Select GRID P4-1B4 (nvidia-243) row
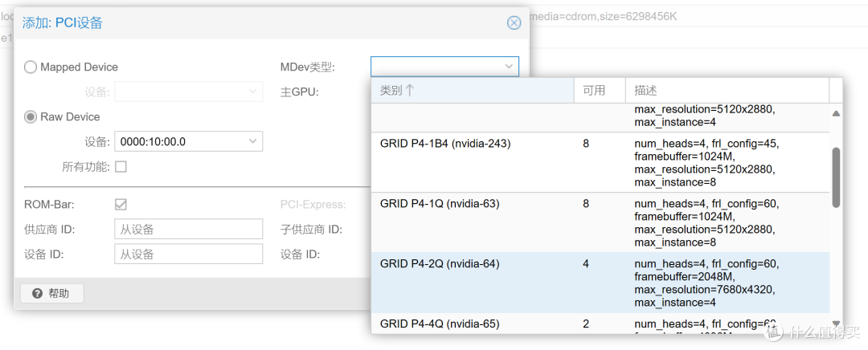 pyautogui.click(x=600, y=163)
